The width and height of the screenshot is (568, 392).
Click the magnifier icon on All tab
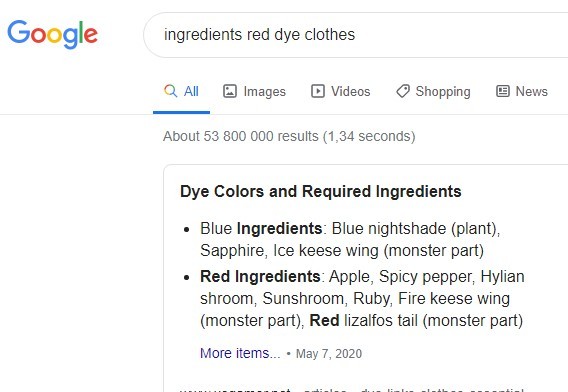[x=171, y=91]
